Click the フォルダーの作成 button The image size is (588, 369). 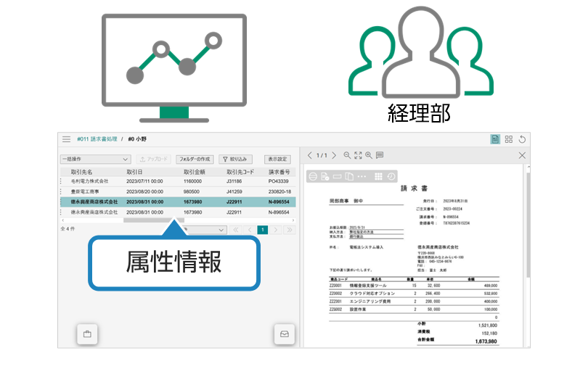[195, 159]
